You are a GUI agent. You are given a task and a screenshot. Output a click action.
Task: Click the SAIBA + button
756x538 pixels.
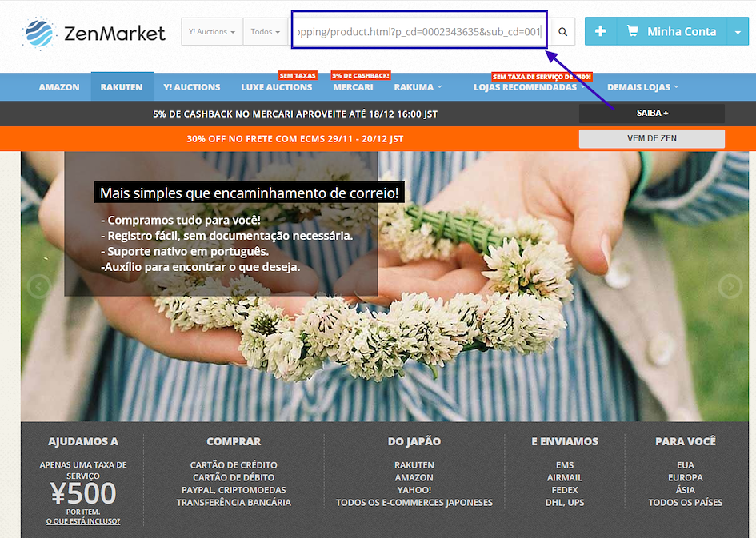pos(652,114)
